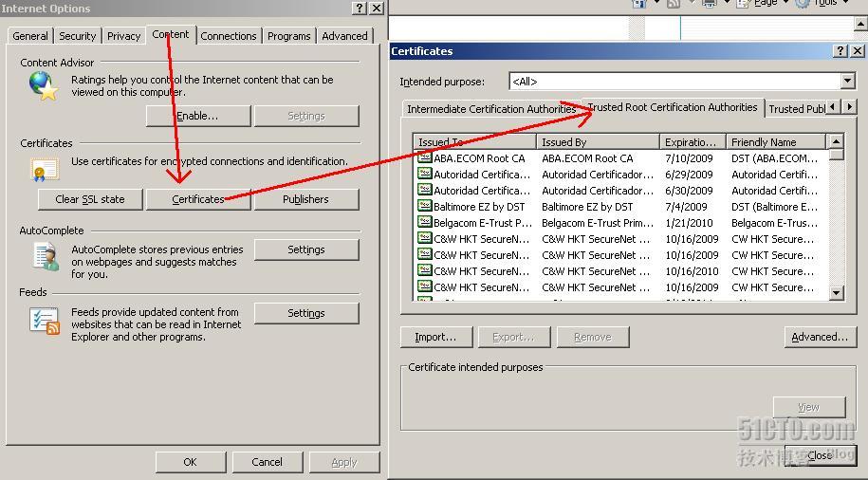Click the Baltimore EZ by DST certificate icon
Viewport: 868px width, 480px height.
click(425, 206)
